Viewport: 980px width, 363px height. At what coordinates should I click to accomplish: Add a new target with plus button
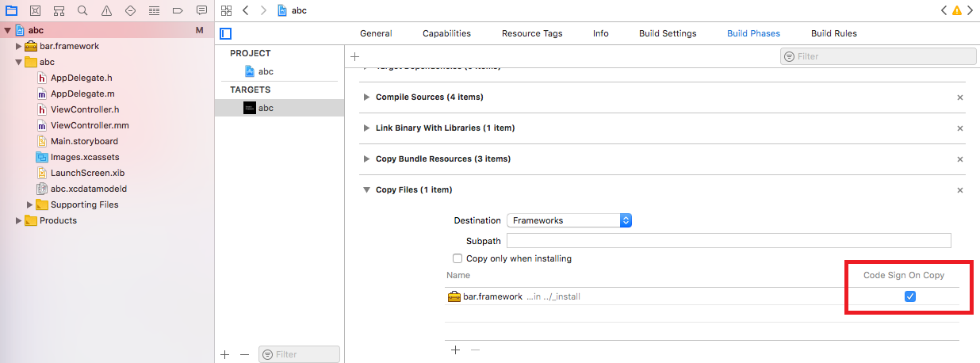click(225, 354)
